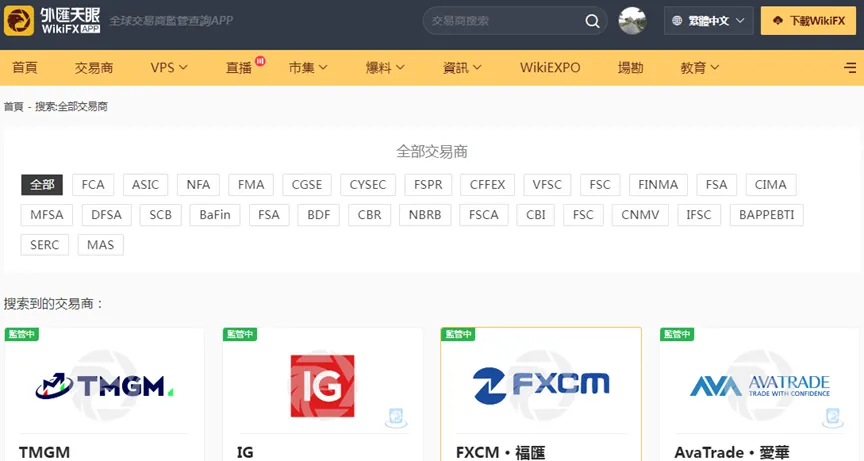This screenshot has height=461, width=864.
Task: Open the user avatar profile picture
Action: [x=632, y=21]
